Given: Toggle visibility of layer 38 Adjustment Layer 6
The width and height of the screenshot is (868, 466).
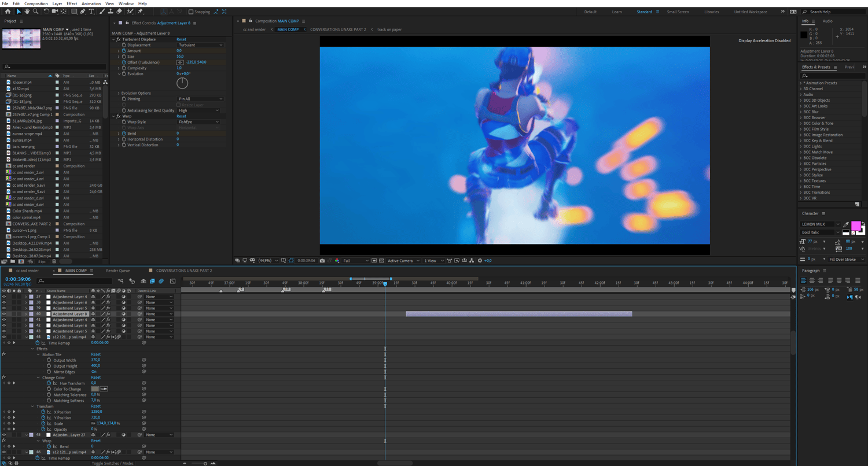Looking at the screenshot, I should pyautogui.click(x=4, y=302).
